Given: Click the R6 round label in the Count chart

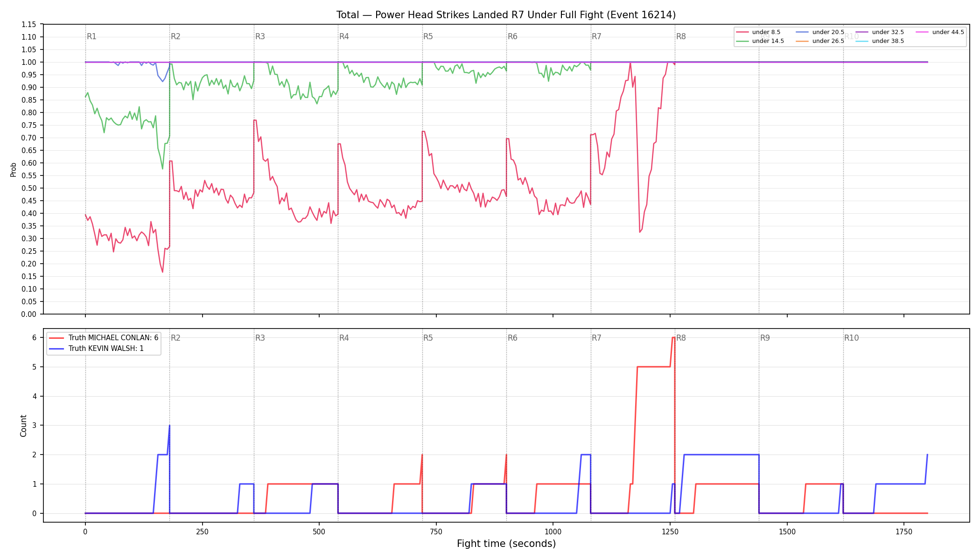Looking at the screenshot, I should point(512,338).
